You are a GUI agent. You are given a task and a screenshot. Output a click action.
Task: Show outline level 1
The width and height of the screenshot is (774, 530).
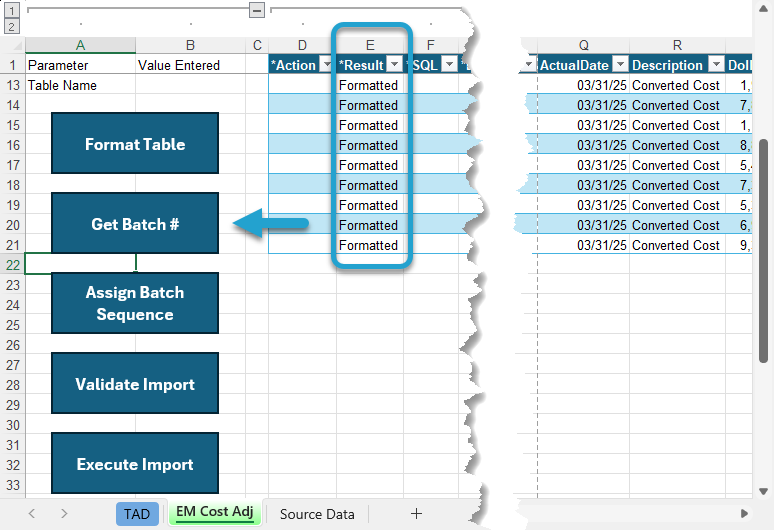[12, 10]
